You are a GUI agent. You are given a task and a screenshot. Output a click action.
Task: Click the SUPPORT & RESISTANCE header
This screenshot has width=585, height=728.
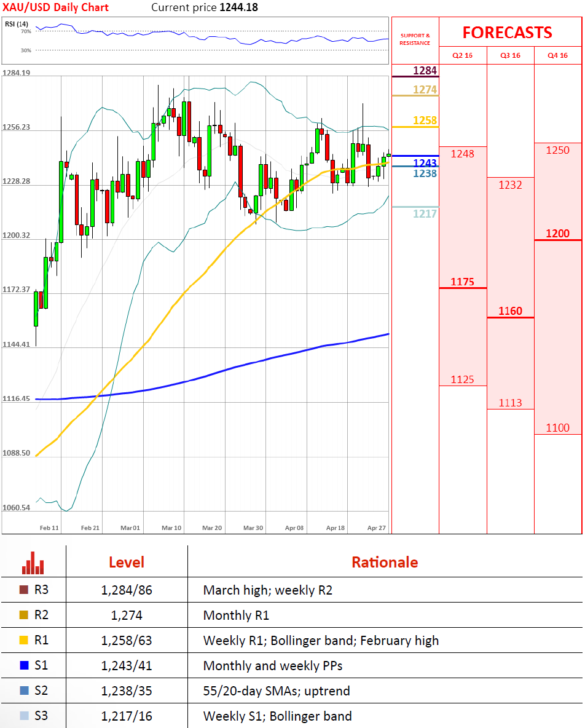tap(415, 39)
